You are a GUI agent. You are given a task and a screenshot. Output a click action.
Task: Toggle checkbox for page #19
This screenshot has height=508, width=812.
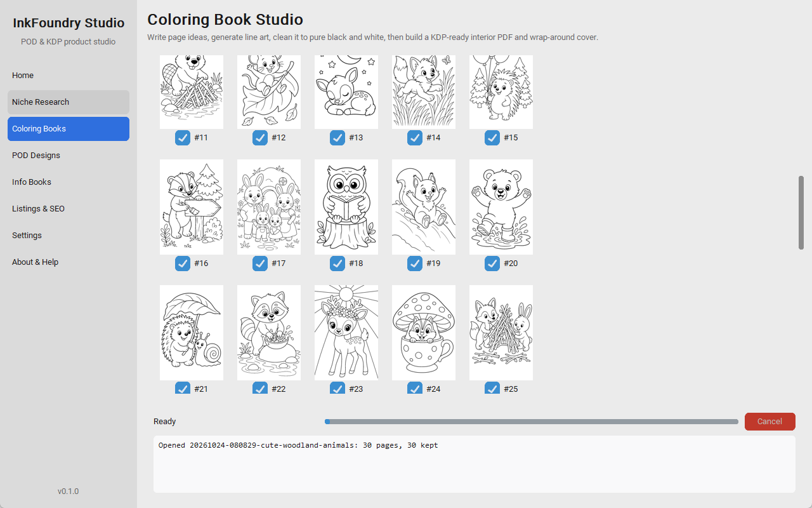(x=415, y=264)
